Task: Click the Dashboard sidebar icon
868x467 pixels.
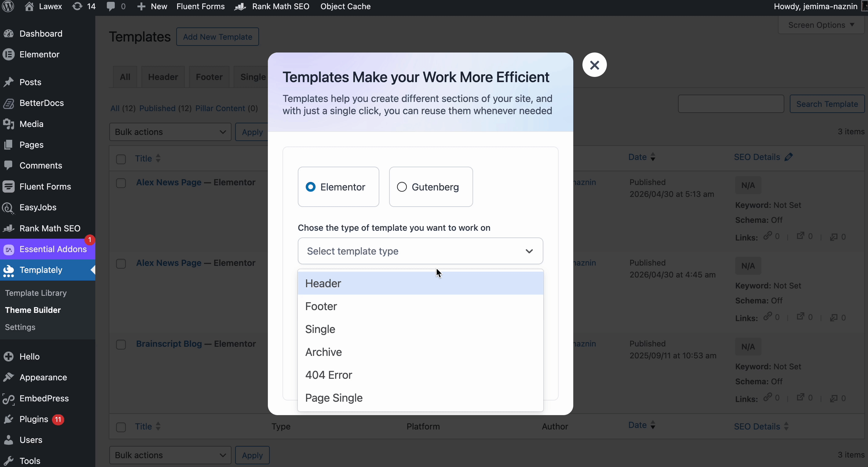Action: pos(9,34)
